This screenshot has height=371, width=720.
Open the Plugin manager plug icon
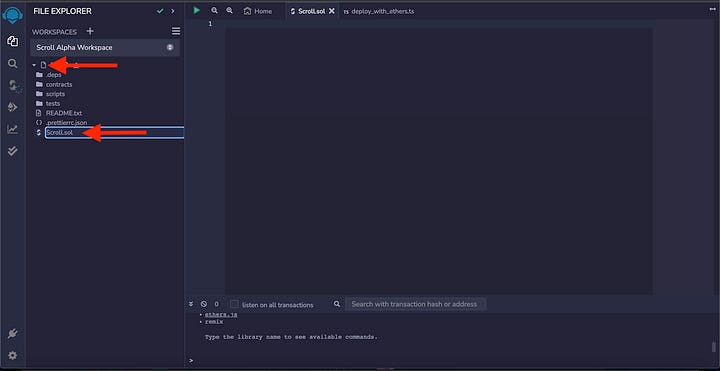point(12,334)
